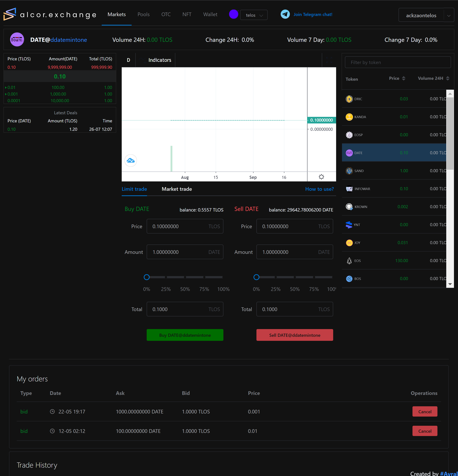Click the TradingView cloud logo on chart
Viewport: 458px width, 476px height.
(x=131, y=161)
